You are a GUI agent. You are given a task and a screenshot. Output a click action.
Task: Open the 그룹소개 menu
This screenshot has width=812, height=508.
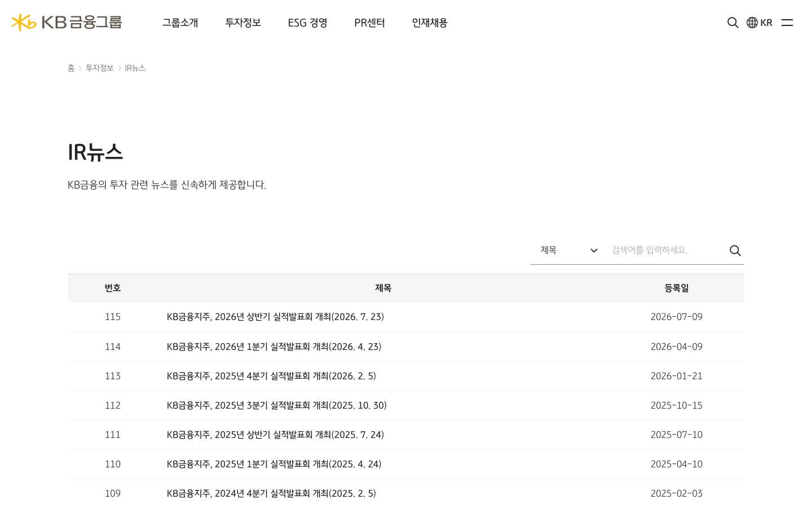coord(180,23)
